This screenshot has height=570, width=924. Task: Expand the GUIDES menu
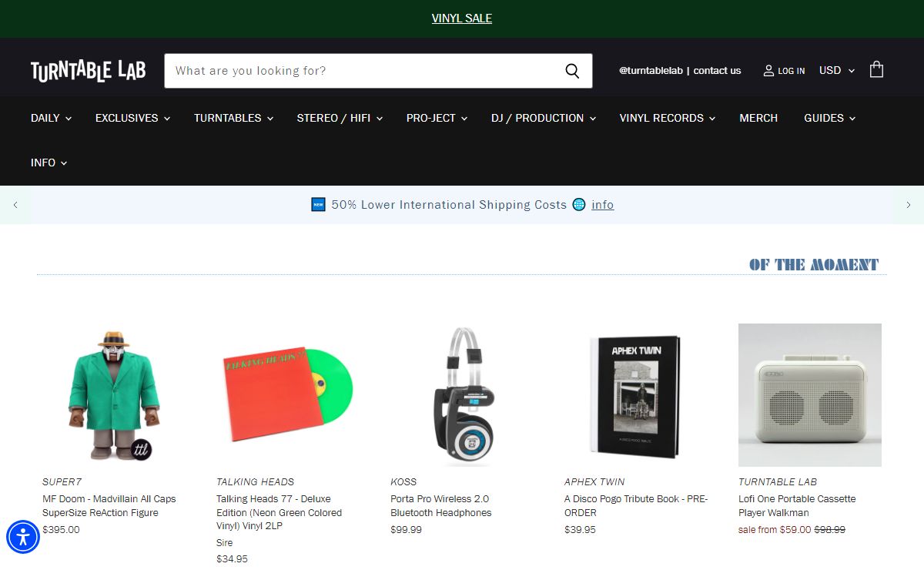(x=830, y=118)
